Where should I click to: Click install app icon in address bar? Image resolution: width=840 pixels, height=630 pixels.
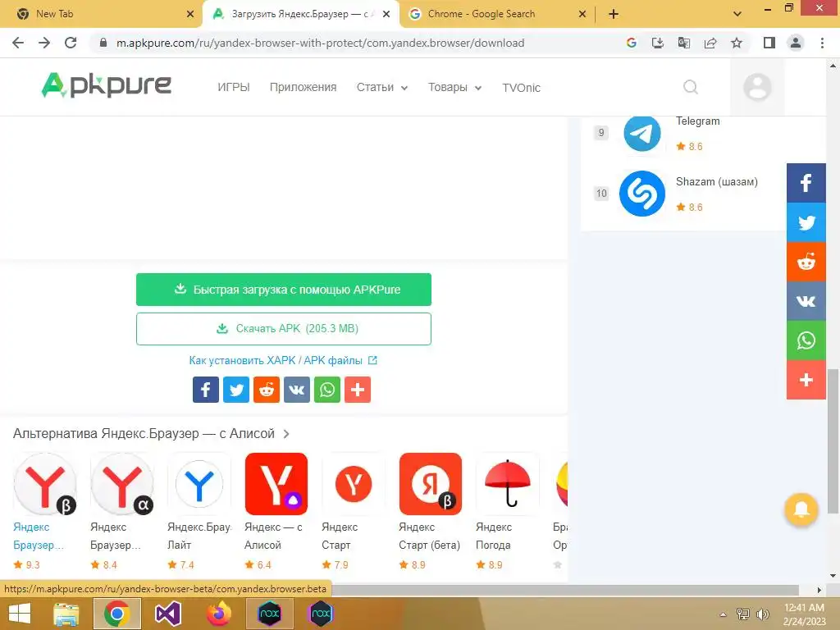click(x=658, y=43)
